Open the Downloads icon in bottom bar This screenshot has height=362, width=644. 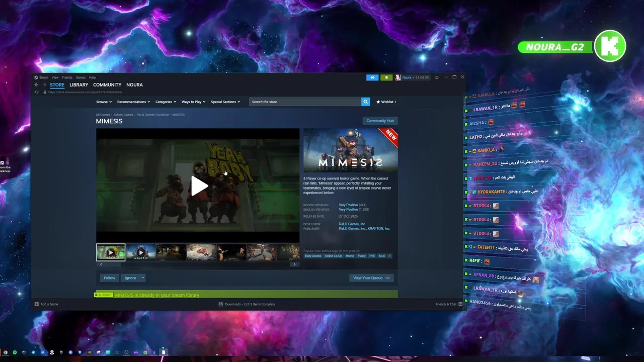221,304
